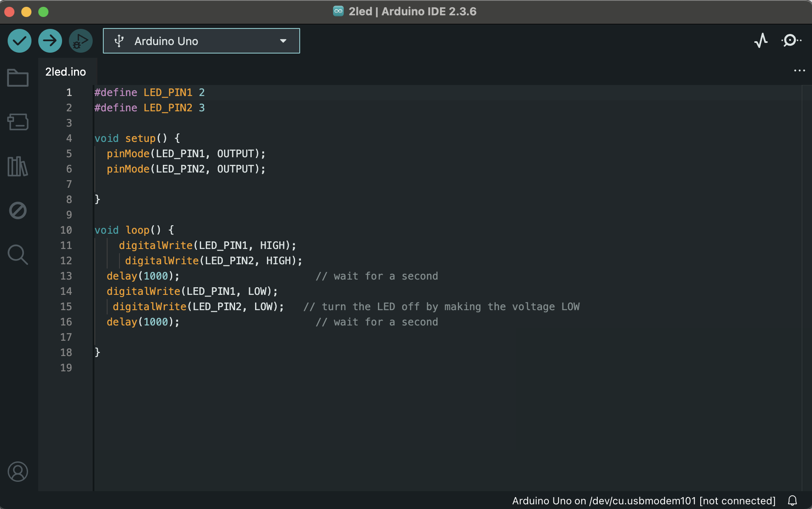Open the Boards Manager panel

pyautogui.click(x=17, y=122)
